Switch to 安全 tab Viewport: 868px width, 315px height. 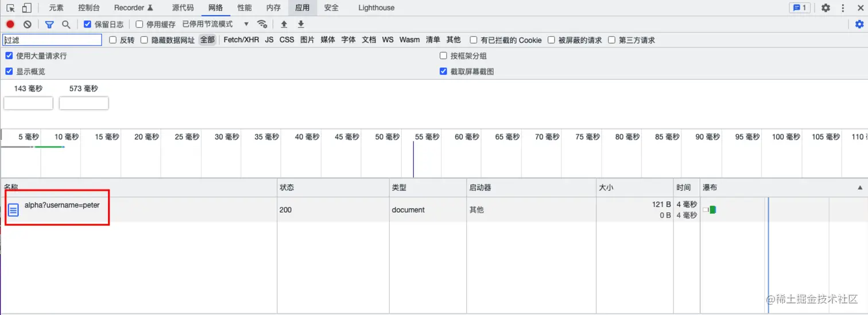[331, 8]
